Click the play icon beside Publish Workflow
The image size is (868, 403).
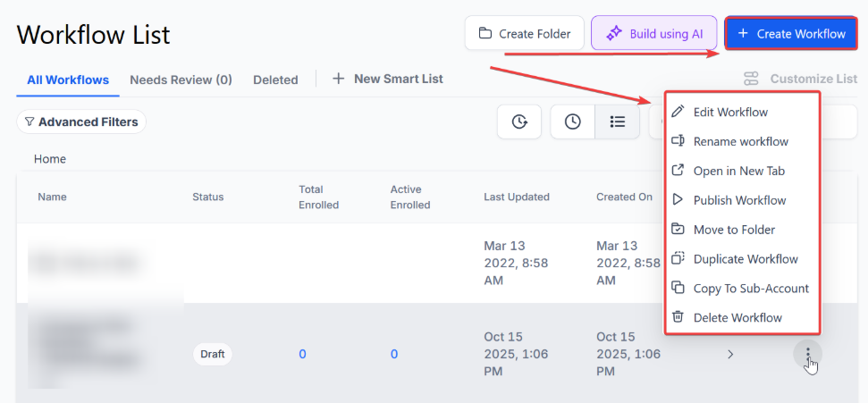point(678,200)
